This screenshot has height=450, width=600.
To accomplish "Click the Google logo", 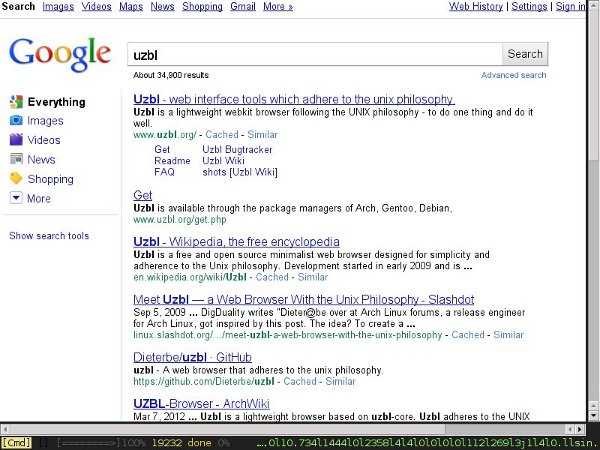I will point(60,54).
